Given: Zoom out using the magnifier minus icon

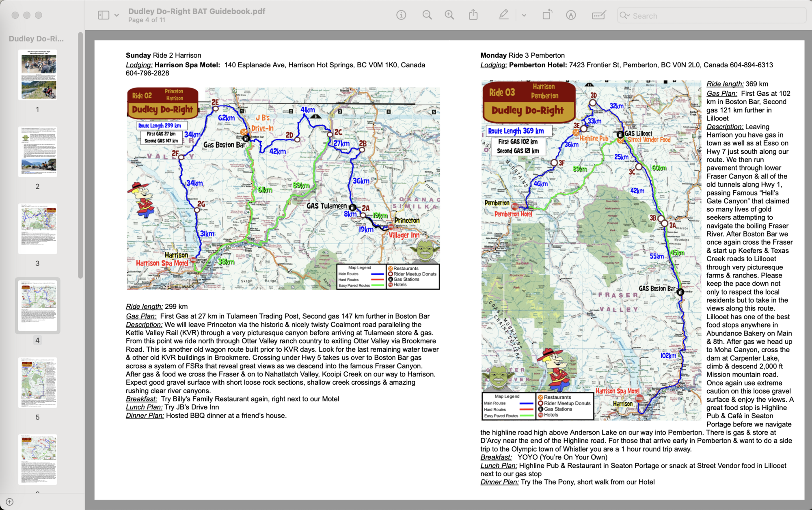Looking at the screenshot, I should pos(427,15).
